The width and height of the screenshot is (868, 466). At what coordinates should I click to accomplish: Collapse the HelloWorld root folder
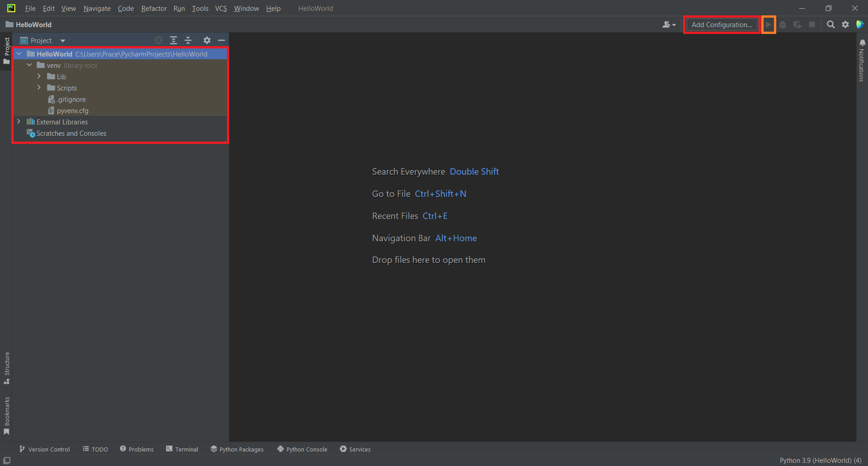[19, 54]
